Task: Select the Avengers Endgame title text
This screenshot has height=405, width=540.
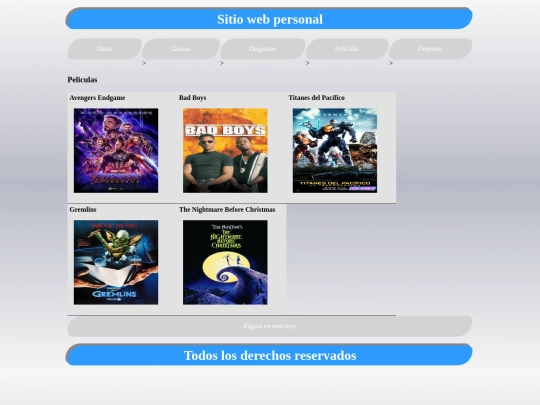Action: [97, 98]
